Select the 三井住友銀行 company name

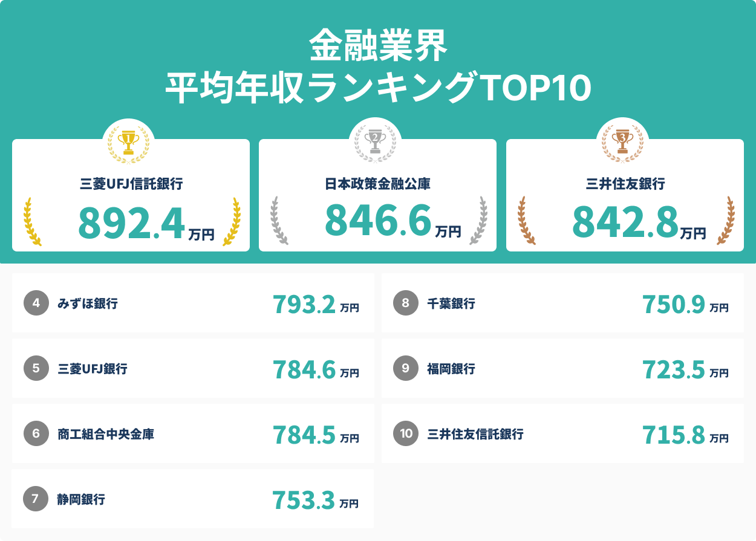click(x=625, y=184)
